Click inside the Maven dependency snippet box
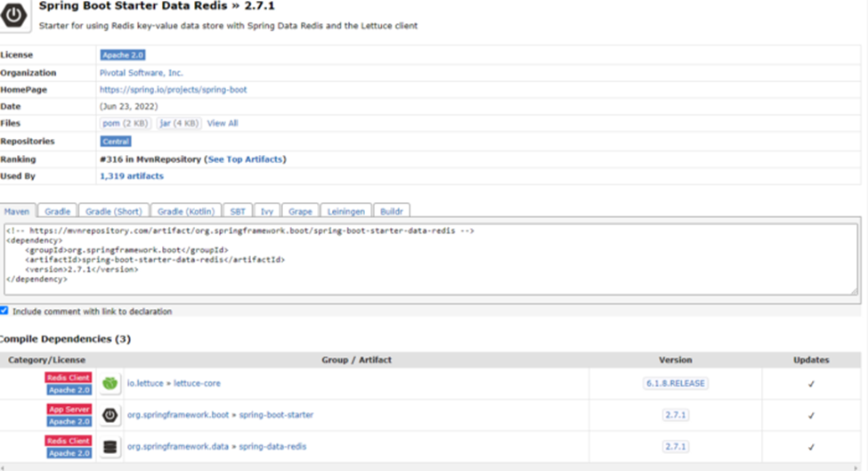868x471 pixels. 427,258
